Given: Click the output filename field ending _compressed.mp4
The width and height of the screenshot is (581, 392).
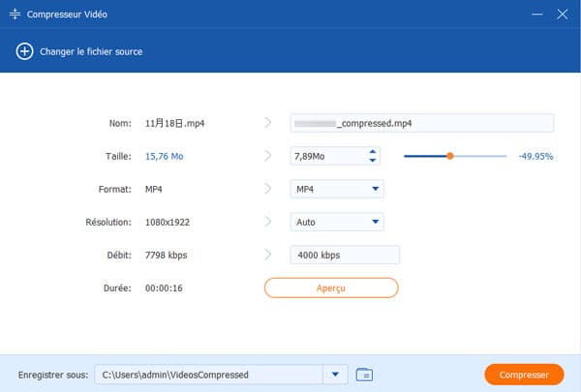Looking at the screenshot, I should [421, 123].
